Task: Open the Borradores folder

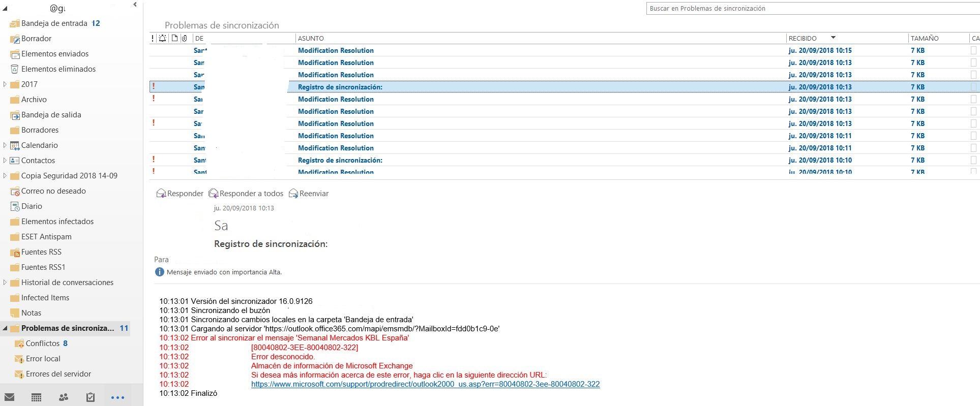Action: coord(34,130)
